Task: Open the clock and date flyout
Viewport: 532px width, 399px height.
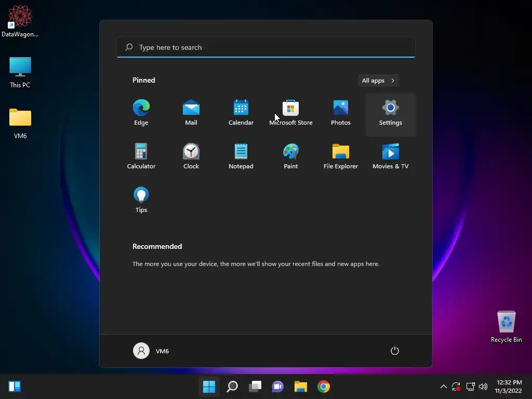Action: [x=509, y=387]
